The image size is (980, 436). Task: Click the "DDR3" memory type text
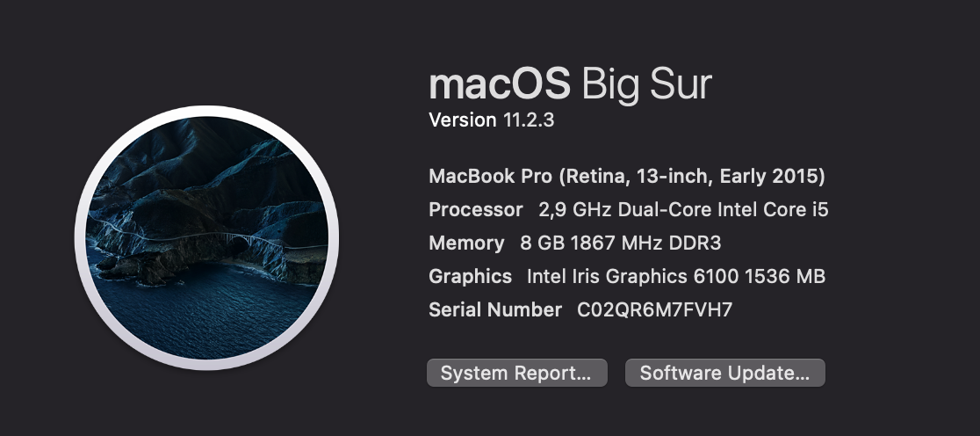(694, 243)
